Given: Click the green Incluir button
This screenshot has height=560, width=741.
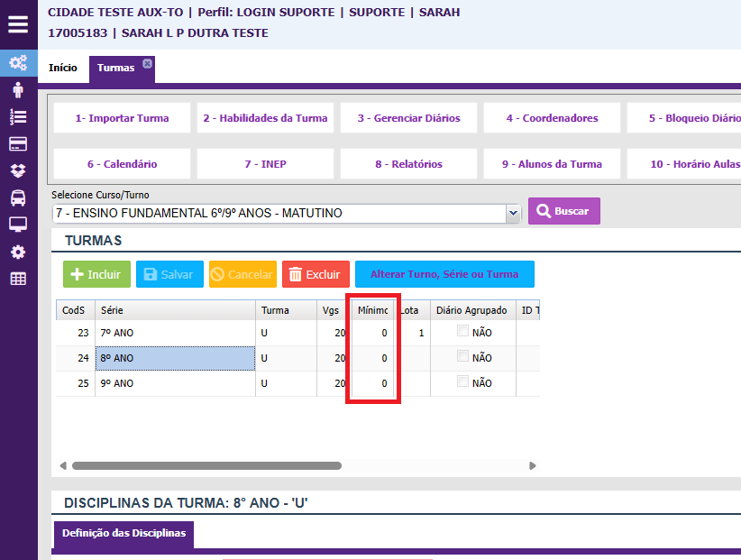Looking at the screenshot, I should pos(96,274).
